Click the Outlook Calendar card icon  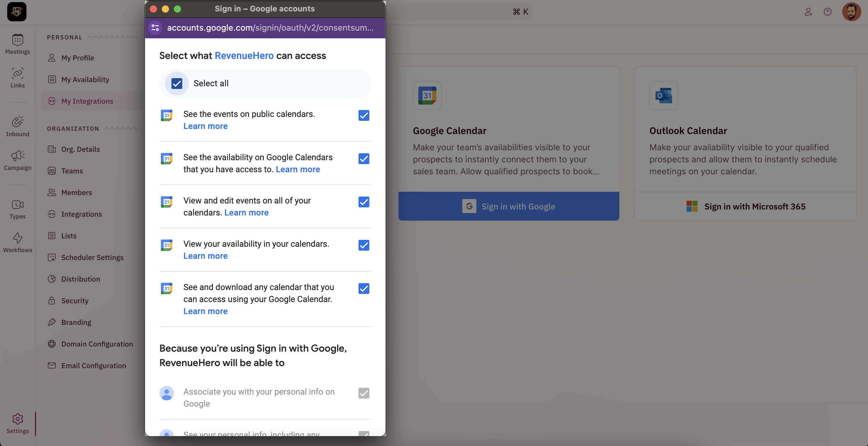click(663, 96)
